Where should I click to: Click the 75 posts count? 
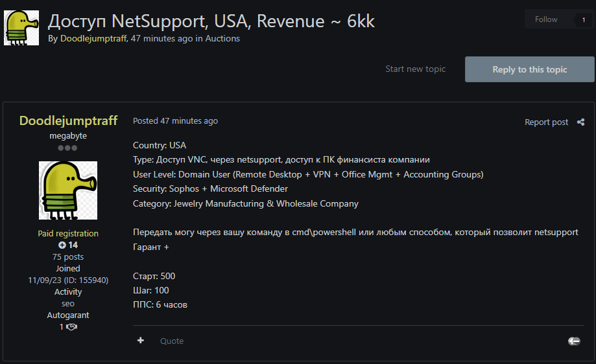click(68, 257)
